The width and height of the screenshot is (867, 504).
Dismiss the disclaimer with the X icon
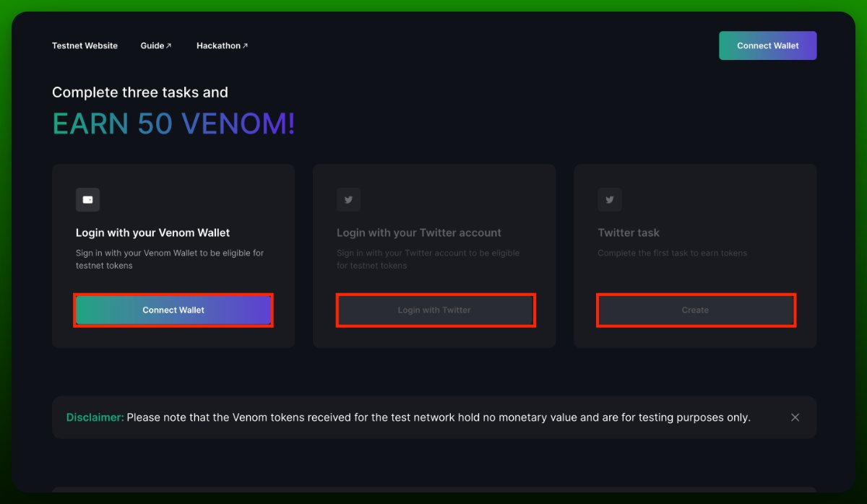[795, 417]
